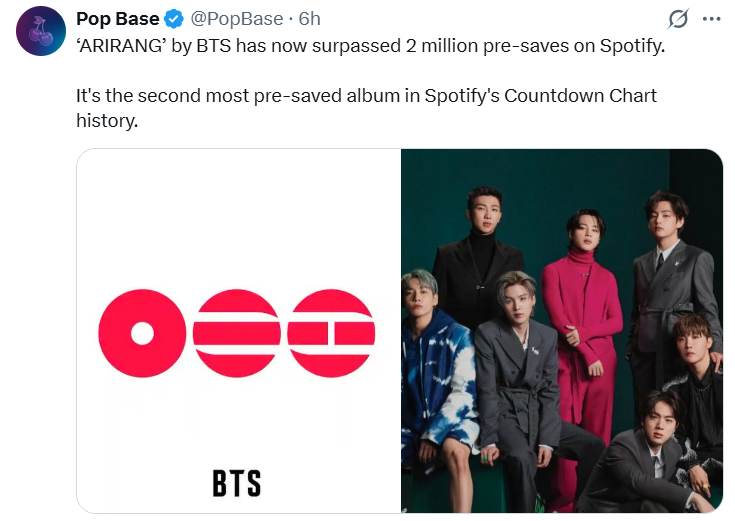
Task: Open the three-dot more options menu
Action: point(711,19)
